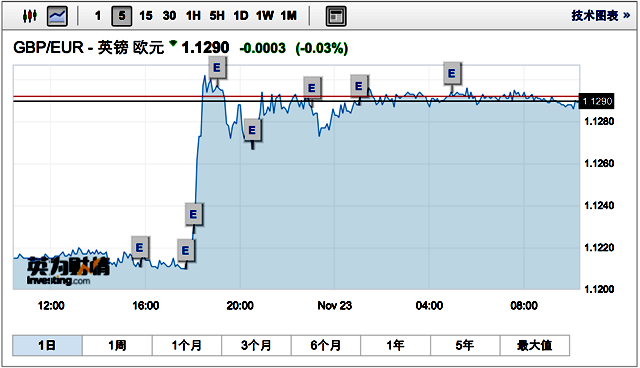
Task: Select the 1个月 range tab
Action: [187, 346]
